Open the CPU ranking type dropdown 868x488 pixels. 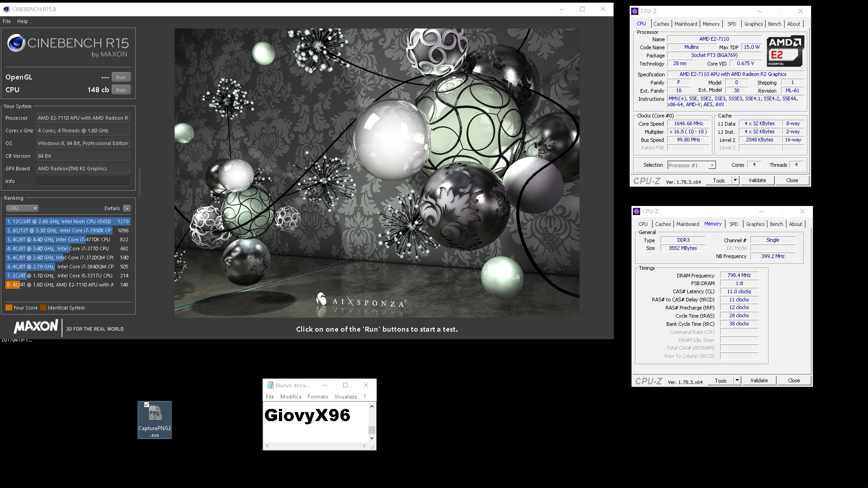tap(23, 208)
